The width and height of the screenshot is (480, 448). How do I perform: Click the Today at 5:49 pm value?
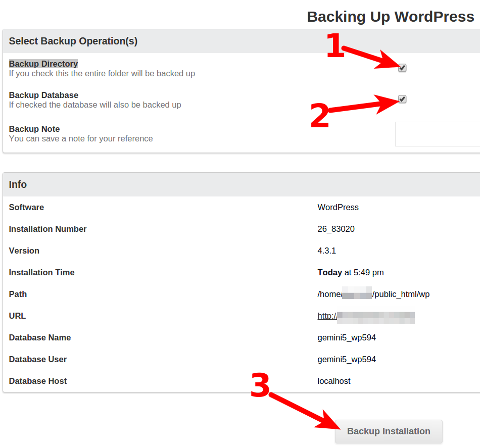pyautogui.click(x=351, y=272)
